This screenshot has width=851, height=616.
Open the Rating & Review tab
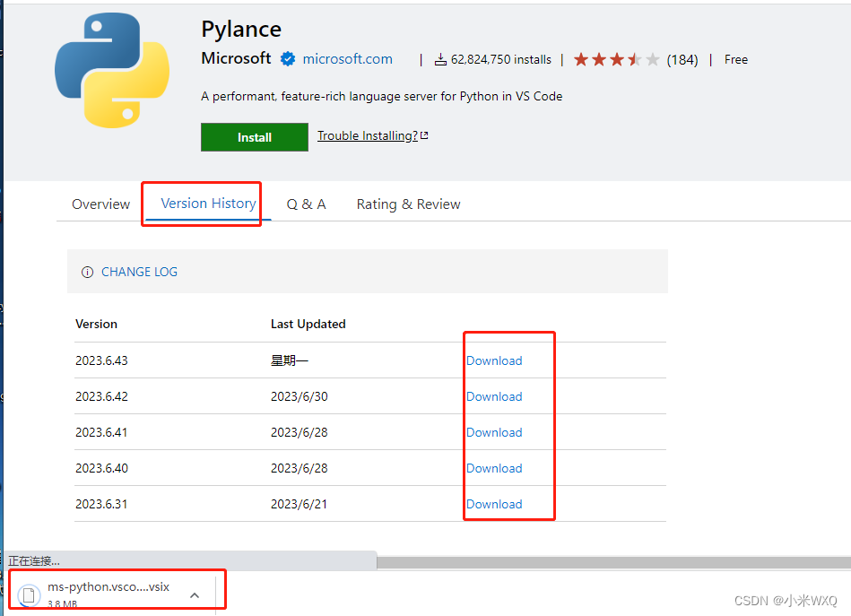pyautogui.click(x=408, y=204)
